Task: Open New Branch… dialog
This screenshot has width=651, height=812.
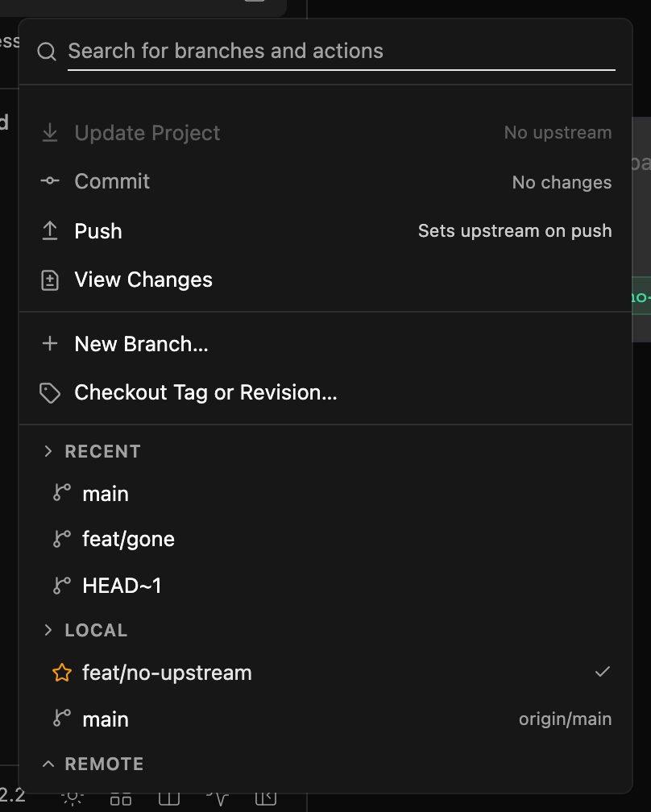Action: pyautogui.click(x=325, y=344)
